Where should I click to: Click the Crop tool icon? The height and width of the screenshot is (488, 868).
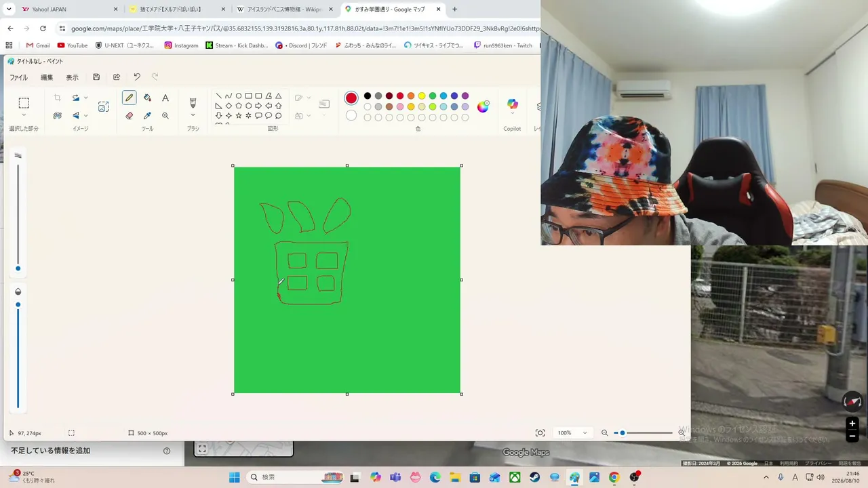coord(57,98)
